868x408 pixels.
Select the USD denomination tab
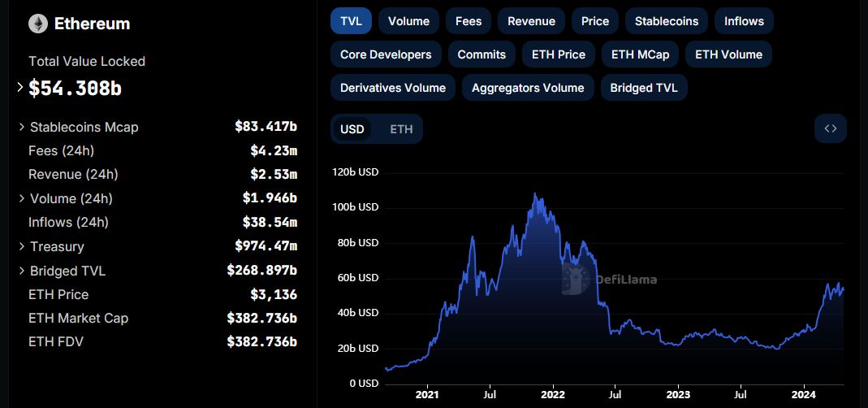352,129
